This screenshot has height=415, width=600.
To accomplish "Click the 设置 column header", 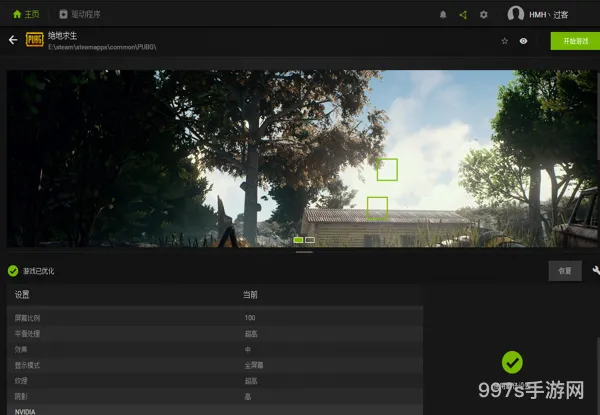I will (x=22, y=295).
